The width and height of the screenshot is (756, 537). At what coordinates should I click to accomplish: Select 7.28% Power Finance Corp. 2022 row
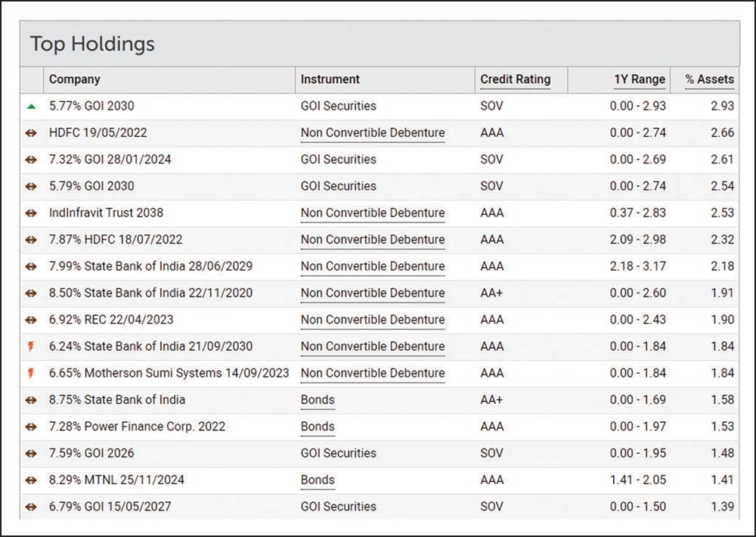click(x=137, y=427)
